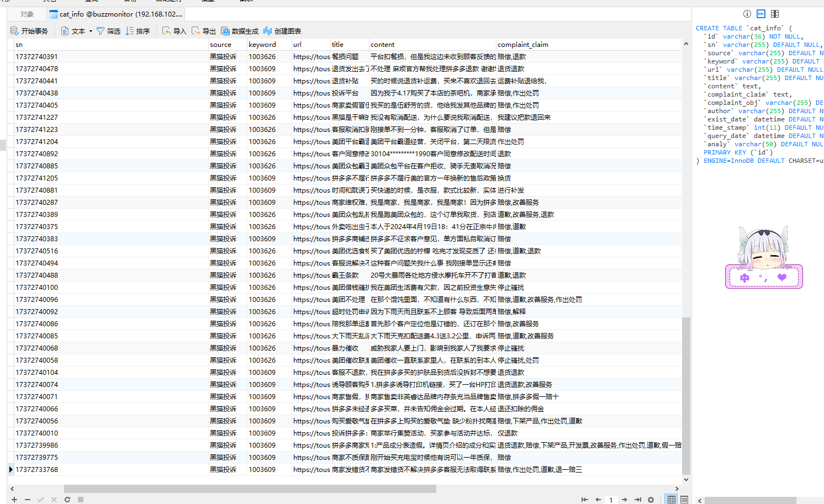Go to the previous page of records

(598, 500)
